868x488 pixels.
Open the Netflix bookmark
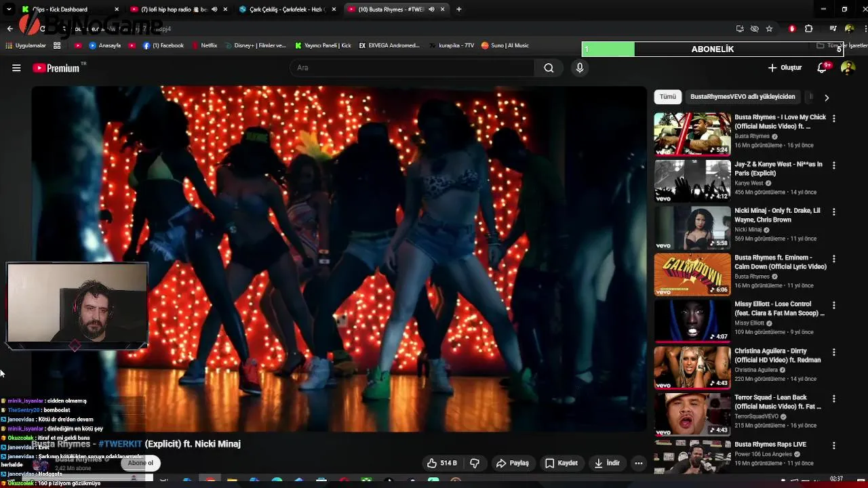(204, 45)
